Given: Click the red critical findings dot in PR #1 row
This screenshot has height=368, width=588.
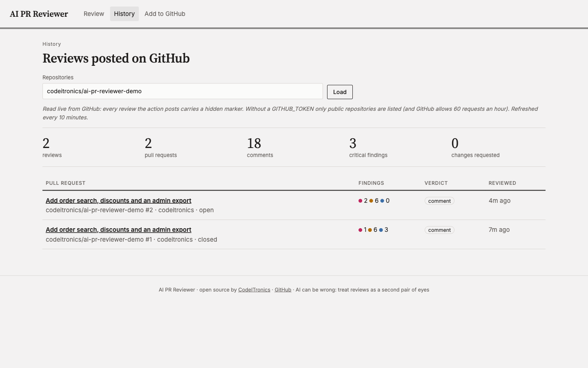Looking at the screenshot, I should tap(360, 230).
